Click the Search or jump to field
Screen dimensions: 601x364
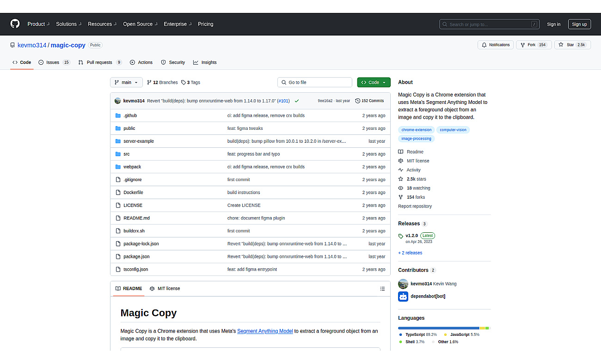pyautogui.click(x=490, y=24)
